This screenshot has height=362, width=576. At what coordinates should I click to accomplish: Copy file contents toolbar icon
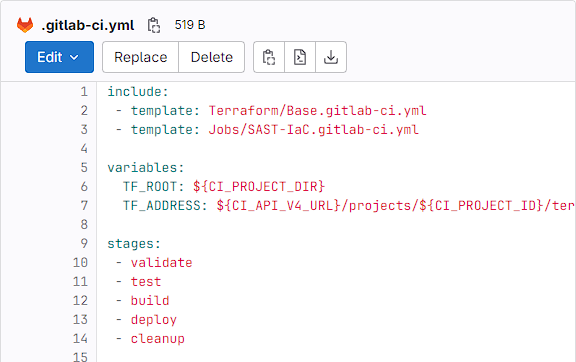[x=269, y=57]
